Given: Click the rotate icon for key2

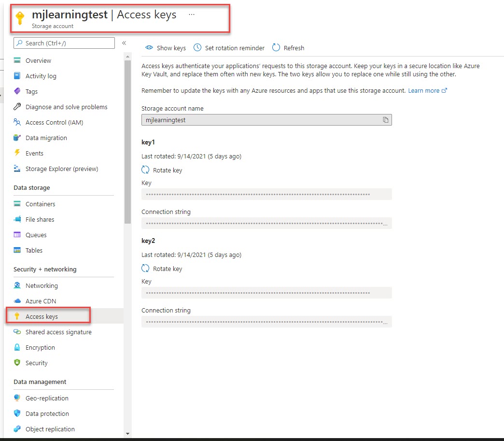Looking at the screenshot, I should (x=145, y=269).
